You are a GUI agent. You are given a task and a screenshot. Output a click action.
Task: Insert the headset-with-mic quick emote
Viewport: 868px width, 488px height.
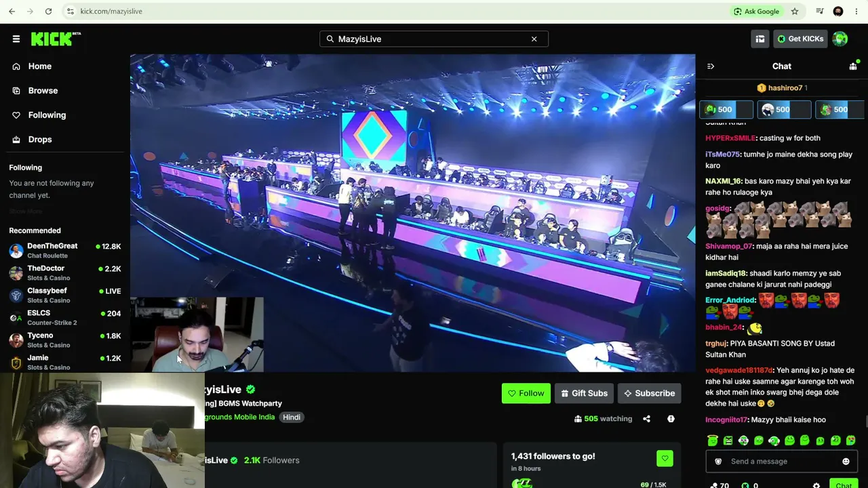(774, 441)
